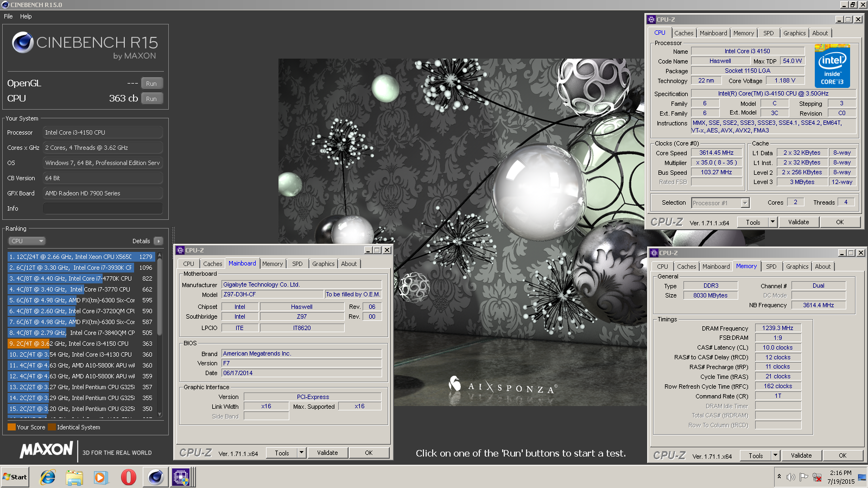This screenshot has width=868, height=488.
Task: Open Graphics tab in CPU-Z Mainboard window
Action: (x=323, y=264)
